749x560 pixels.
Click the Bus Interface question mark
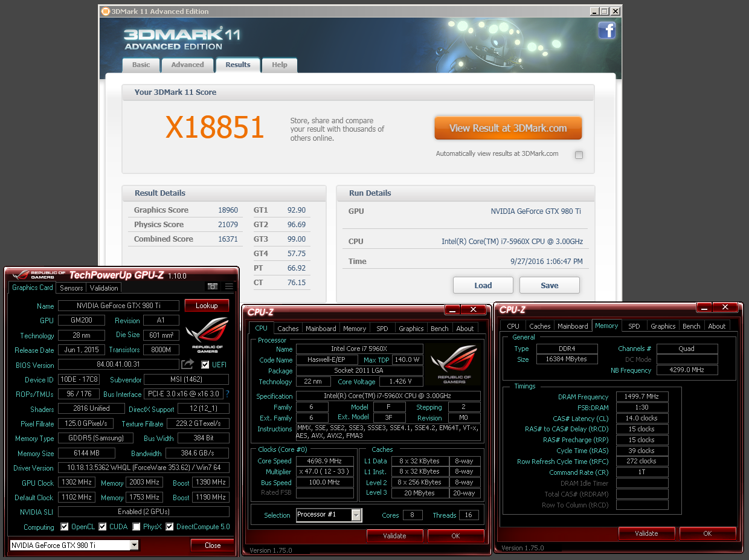coord(228,394)
